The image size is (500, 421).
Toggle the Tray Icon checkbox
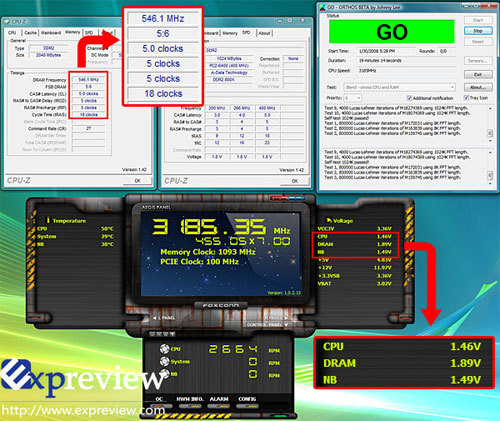coord(466,98)
